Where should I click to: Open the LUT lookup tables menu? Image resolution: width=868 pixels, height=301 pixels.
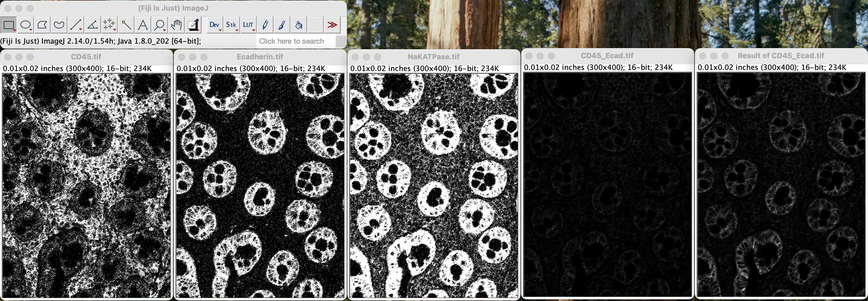pyautogui.click(x=248, y=25)
